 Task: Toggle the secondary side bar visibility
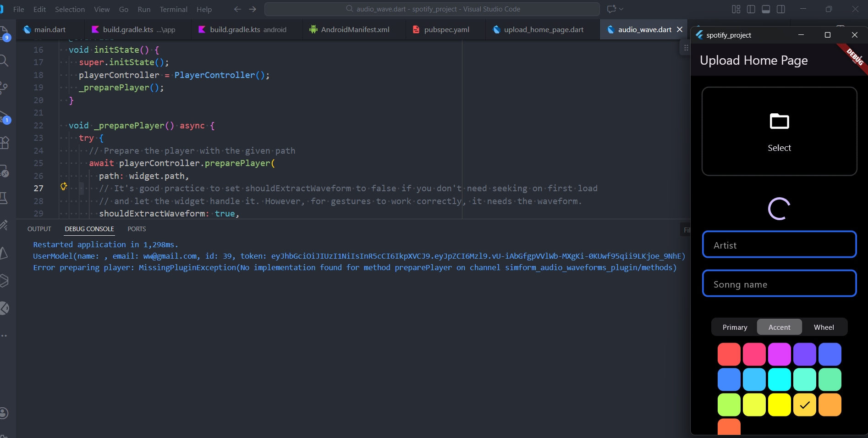coord(781,9)
